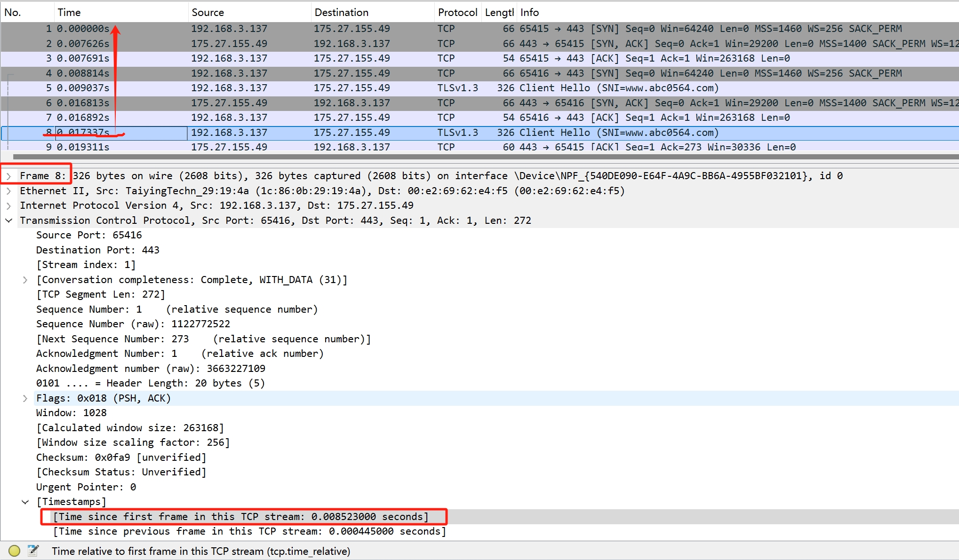Screen dimensions: 959x560
Task: Select the Sequence Number (raw) field
Action: click(133, 324)
